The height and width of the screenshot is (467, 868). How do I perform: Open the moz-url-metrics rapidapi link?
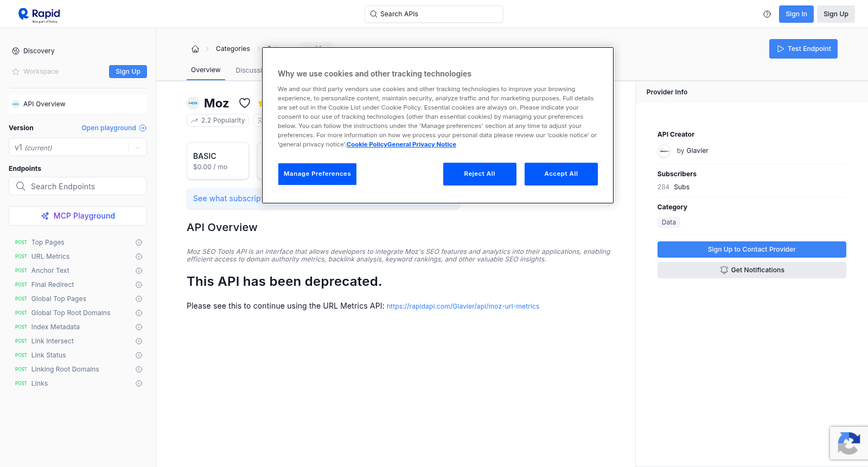point(463,306)
